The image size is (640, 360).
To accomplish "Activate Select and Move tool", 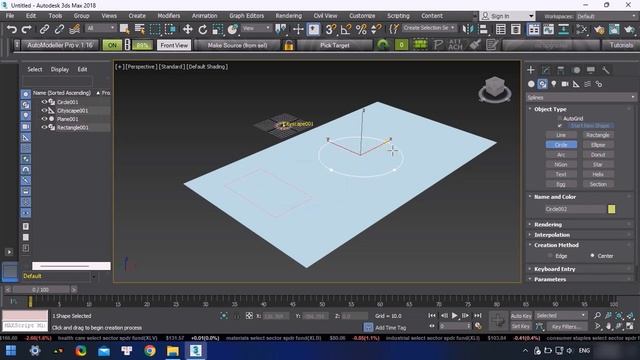I will coord(187,29).
